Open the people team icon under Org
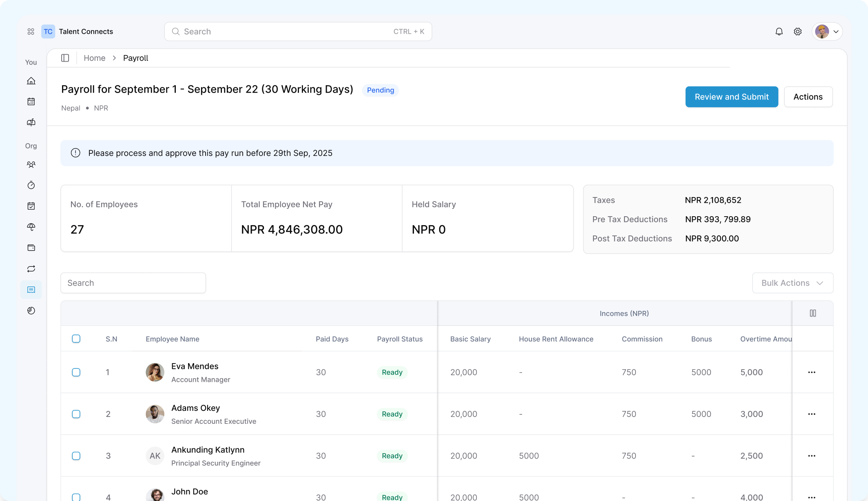Viewport: 868px width, 501px height. tap(31, 164)
